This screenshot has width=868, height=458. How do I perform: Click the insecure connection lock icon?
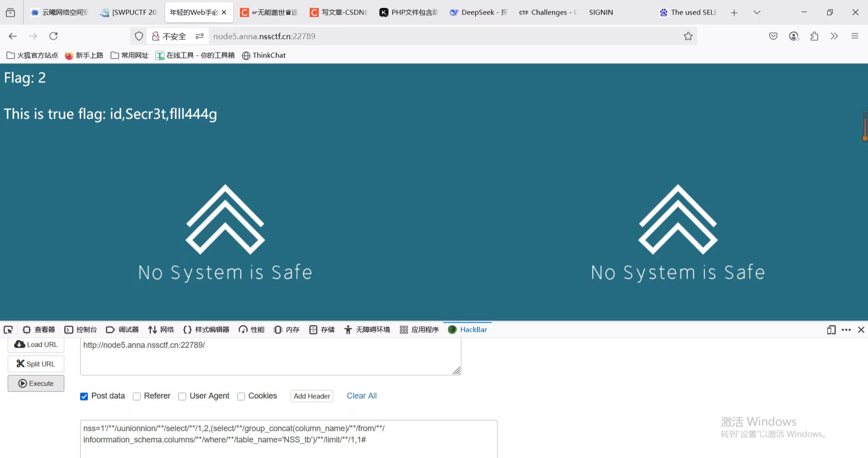pyautogui.click(x=156, y=36)
